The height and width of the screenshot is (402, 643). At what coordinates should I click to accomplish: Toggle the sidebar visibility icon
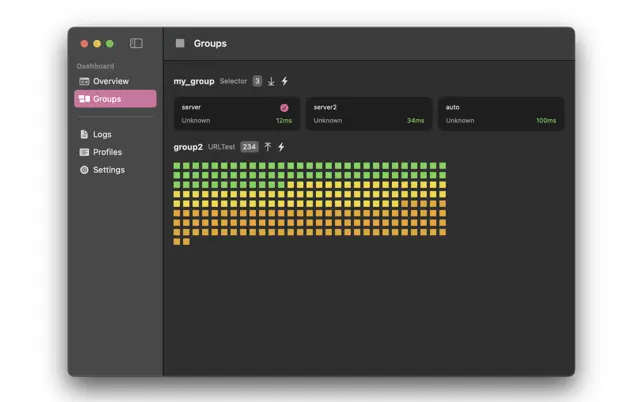pyautogui.click(x=136, y=44)
